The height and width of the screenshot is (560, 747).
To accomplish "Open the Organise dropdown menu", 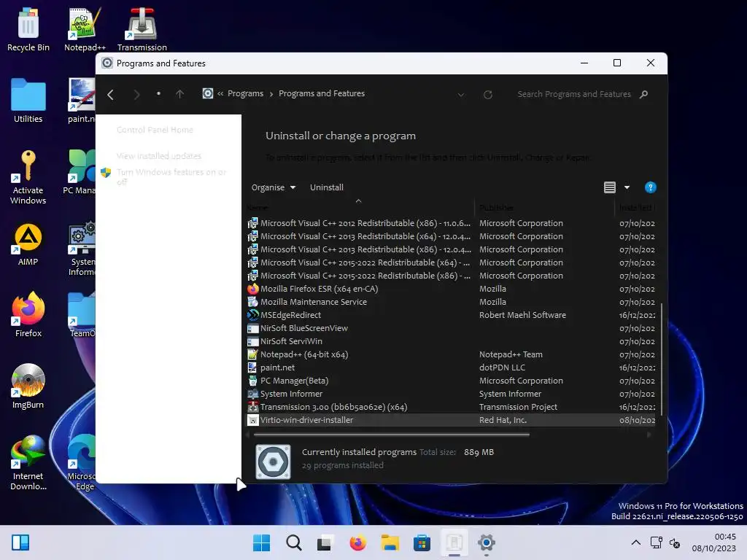I will 274,187.
